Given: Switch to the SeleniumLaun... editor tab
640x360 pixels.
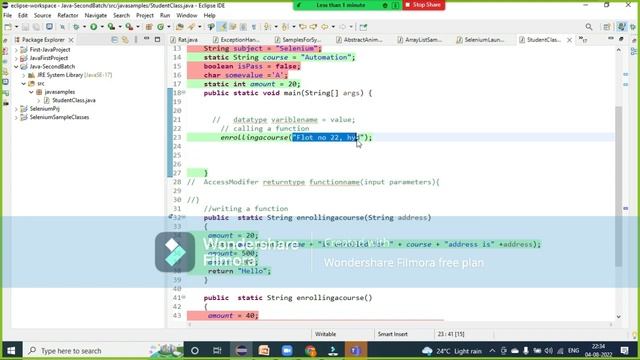Looking at the screenshot, I should pos(480,40).
